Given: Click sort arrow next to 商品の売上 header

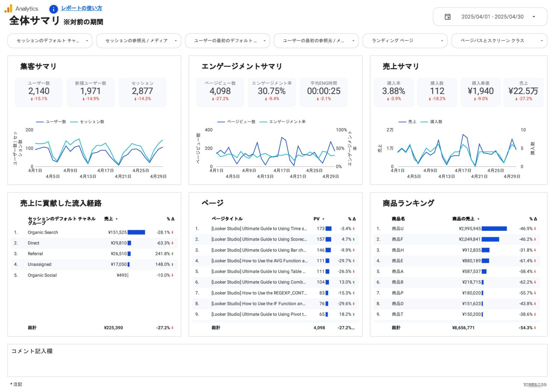Looking at the screenshot, I should 478,219.
